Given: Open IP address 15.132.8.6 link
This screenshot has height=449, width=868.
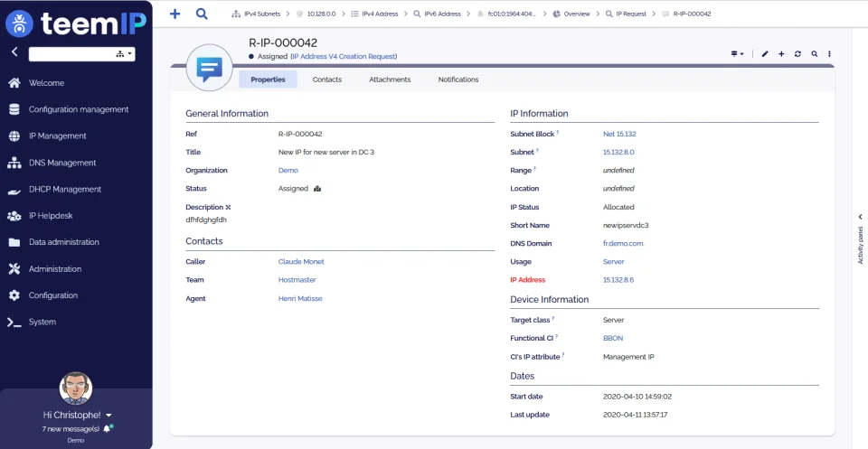Looking at the screenshot, I should 618,280.
